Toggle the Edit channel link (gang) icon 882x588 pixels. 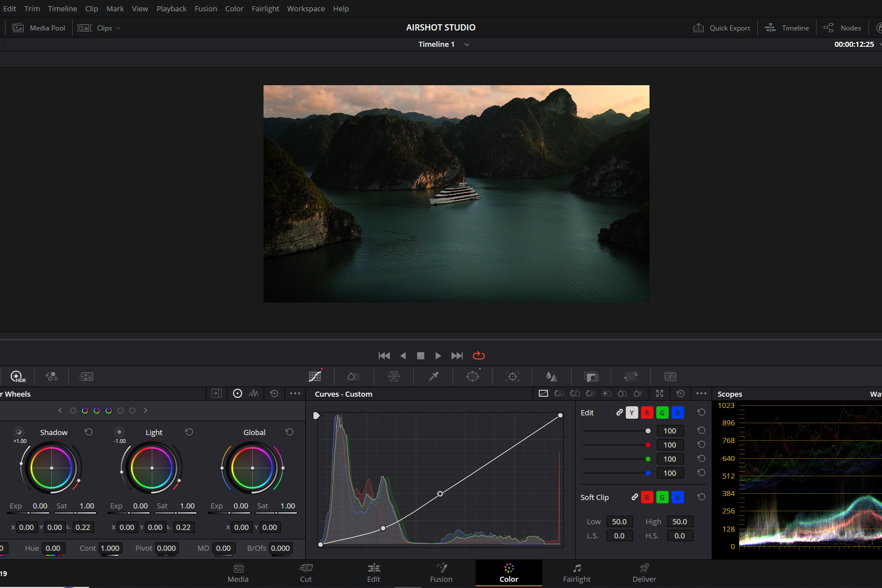click(619, 413)
